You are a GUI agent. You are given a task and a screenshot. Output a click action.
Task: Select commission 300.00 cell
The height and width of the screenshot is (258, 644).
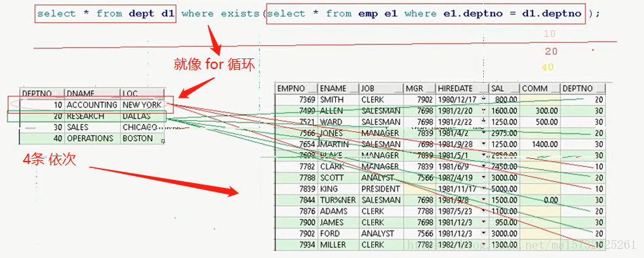tap(540, 111)
